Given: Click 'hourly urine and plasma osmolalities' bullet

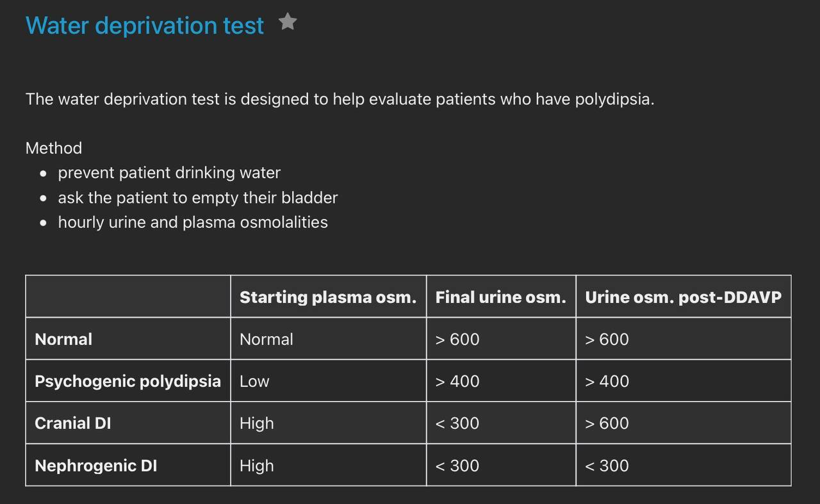Looking at the screenshot, I should [x=193, y=222].
